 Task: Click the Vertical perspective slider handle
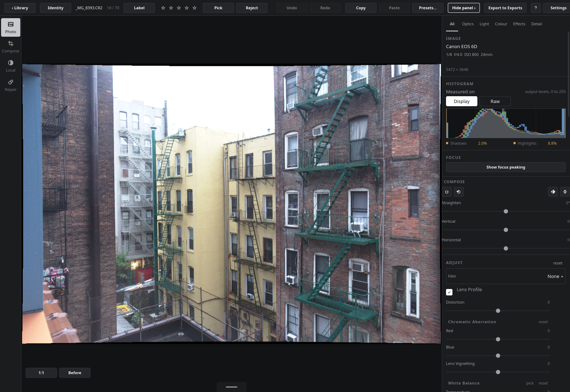506,230
